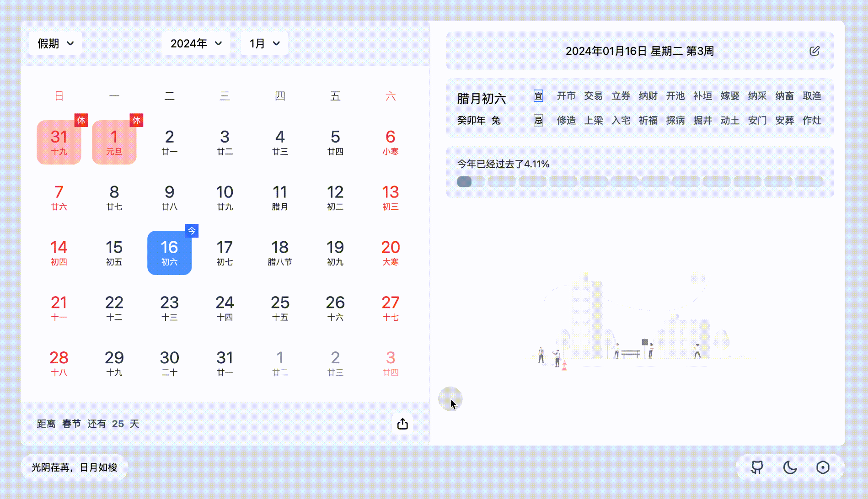Viewport: 868px width, 499px height.
Task: Select December 31 holiday date cell
Action: click(x=59, y=142)
